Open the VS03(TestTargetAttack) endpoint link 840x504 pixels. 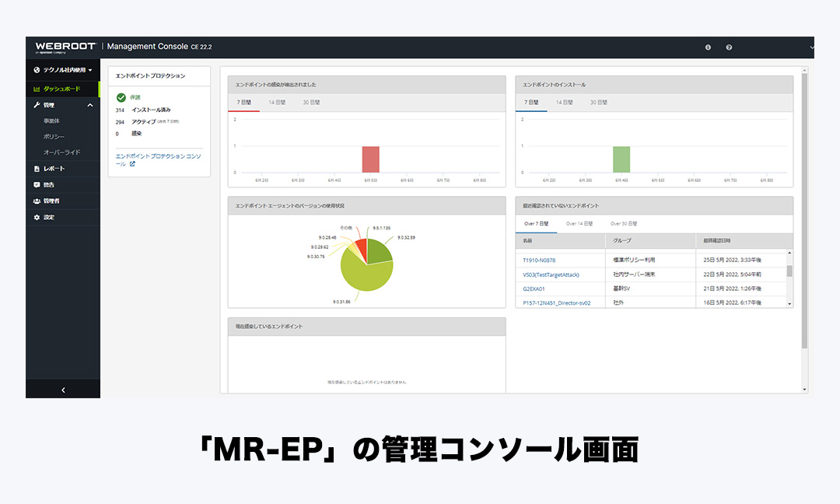click(551, 275)
